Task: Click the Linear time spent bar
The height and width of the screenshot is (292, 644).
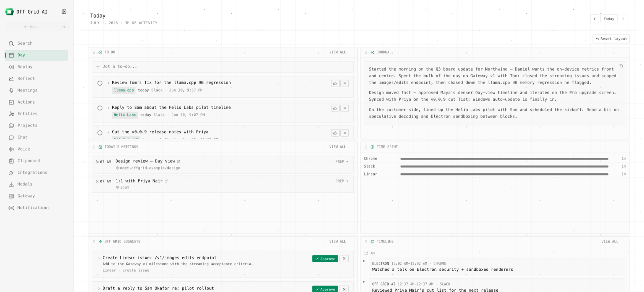Action: [x=504, y=174]
